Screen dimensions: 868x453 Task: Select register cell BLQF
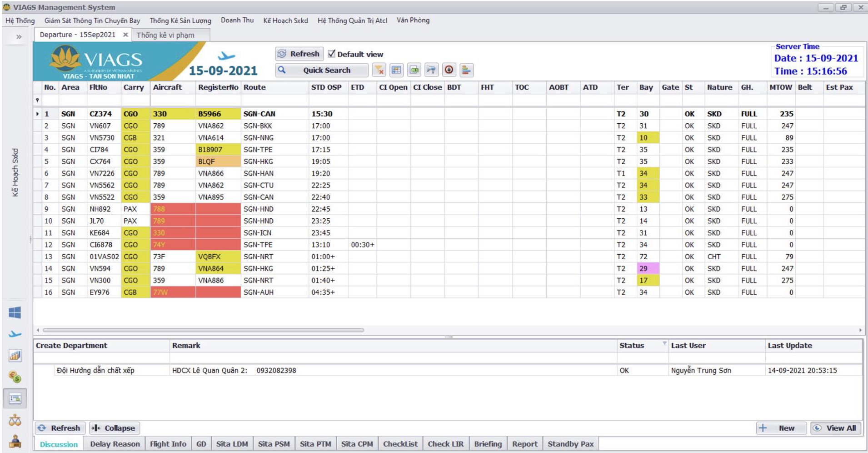[218, 161]
